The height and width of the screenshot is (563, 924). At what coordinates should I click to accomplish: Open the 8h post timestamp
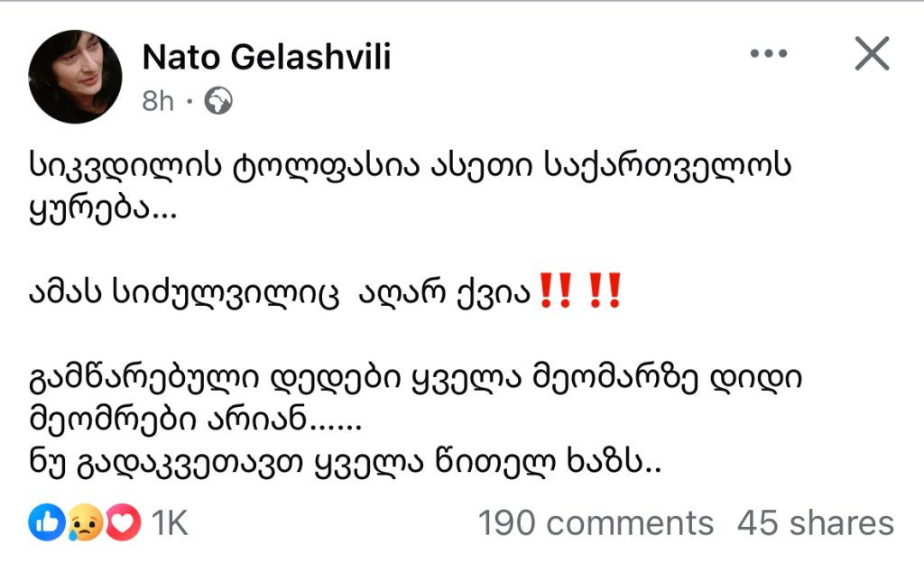(158, 101)
